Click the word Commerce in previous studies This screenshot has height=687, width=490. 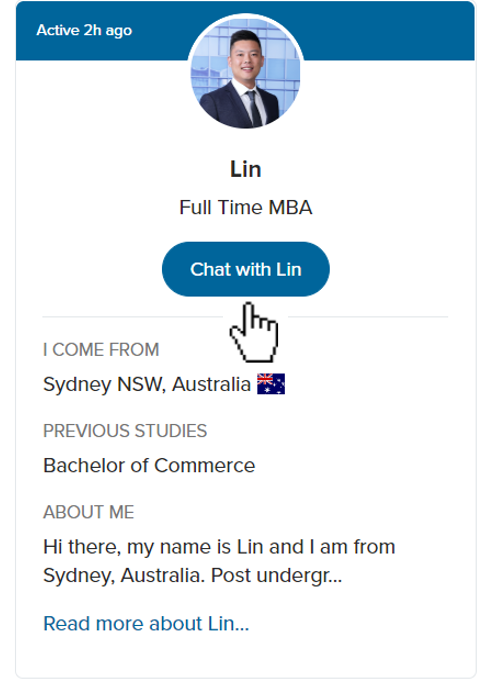click(x=205, y=465)
